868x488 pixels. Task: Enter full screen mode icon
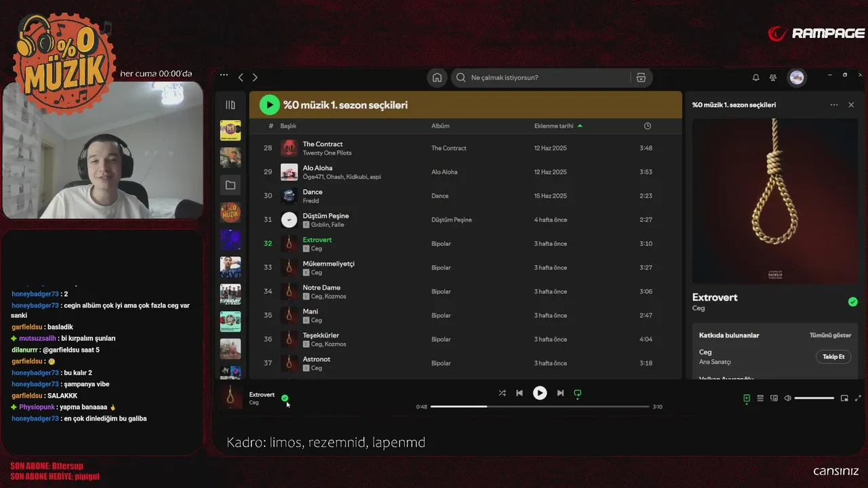(x=858, y=399)
